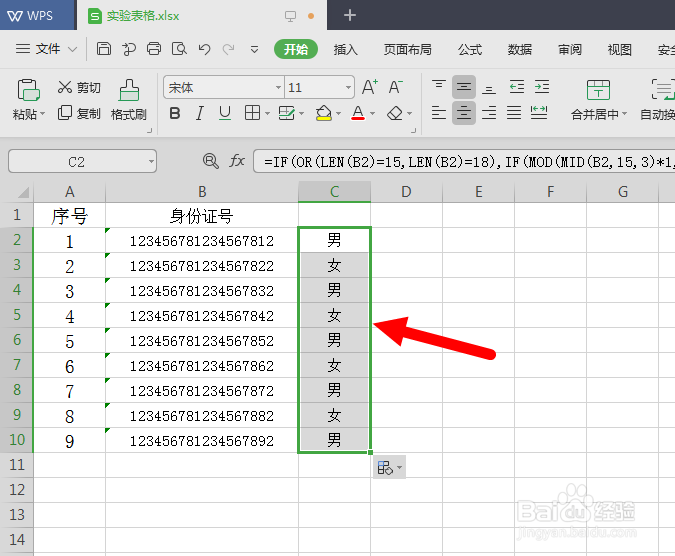Screen dimensions: 675x556
Task: Switch to the 开始 Home tab
Action: (x=296, y=49)
